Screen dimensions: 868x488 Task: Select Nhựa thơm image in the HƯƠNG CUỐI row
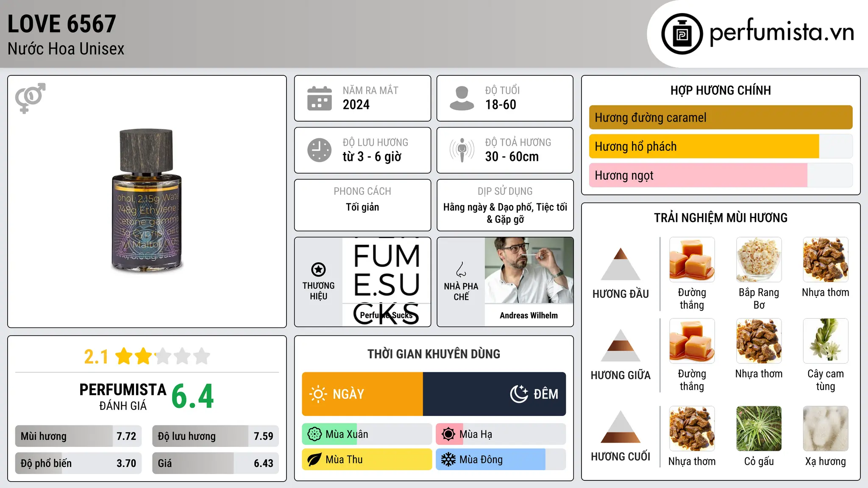point(692,429)
